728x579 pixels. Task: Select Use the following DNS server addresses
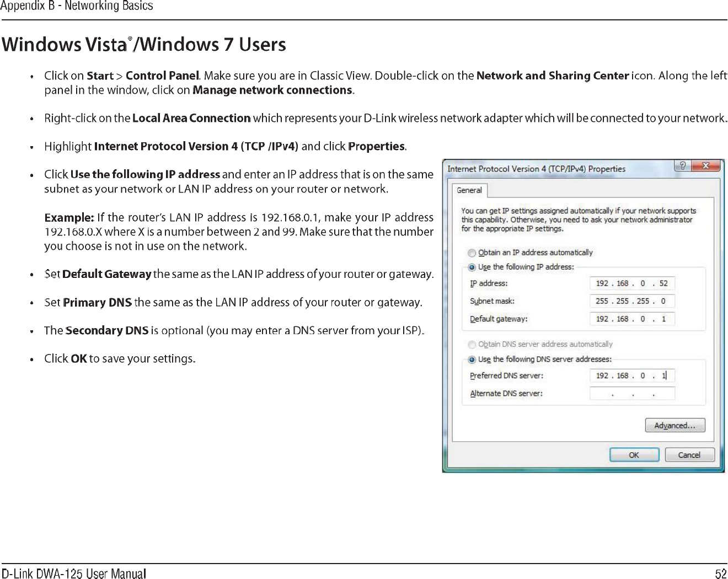point(472,360)
